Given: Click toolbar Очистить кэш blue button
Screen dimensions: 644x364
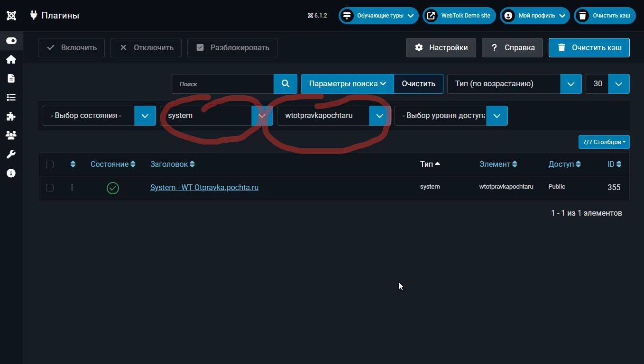Looking at the screenshot, I should pyautogui.click(x=589, y=48).
